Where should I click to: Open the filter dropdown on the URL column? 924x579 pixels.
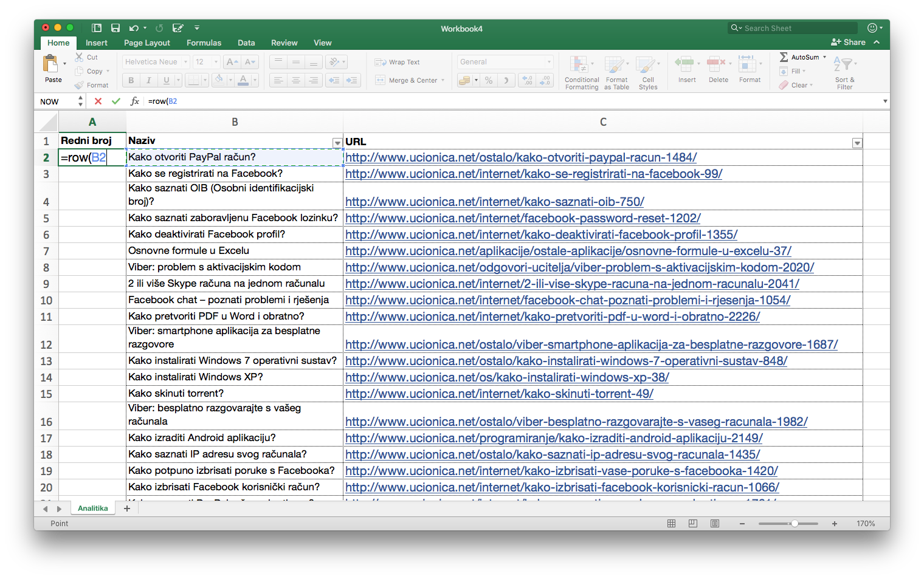click(857, 143)
